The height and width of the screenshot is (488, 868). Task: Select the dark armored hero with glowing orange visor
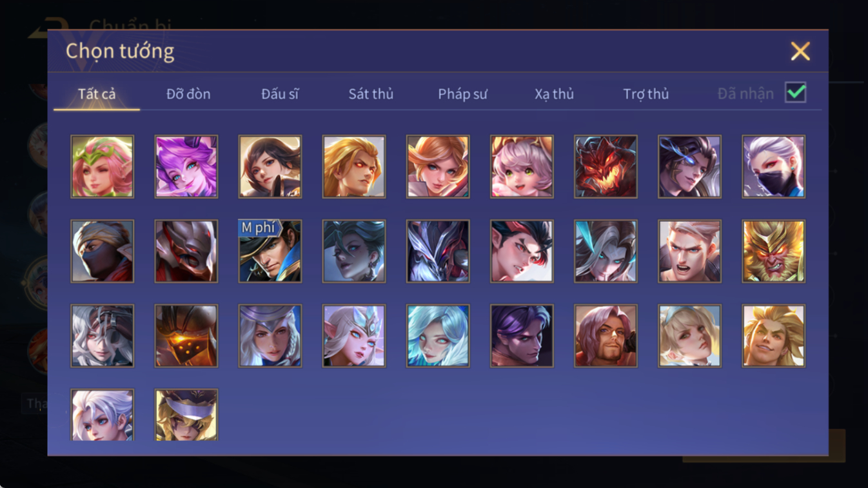[186, 336]
